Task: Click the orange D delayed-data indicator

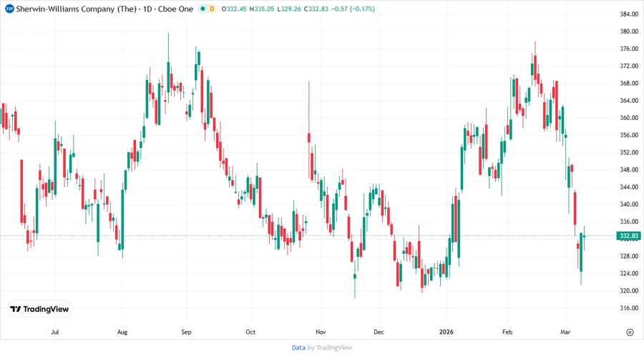Action: (x=212, y=9)
